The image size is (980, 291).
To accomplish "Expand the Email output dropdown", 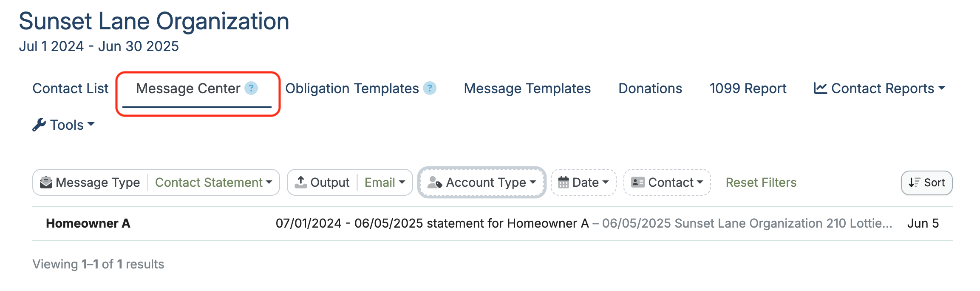I will point(385,183).
